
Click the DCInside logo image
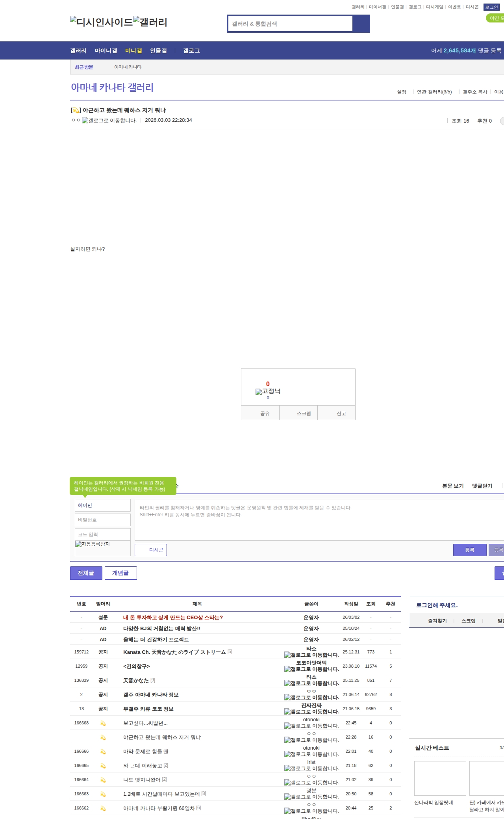click(101, 22)
